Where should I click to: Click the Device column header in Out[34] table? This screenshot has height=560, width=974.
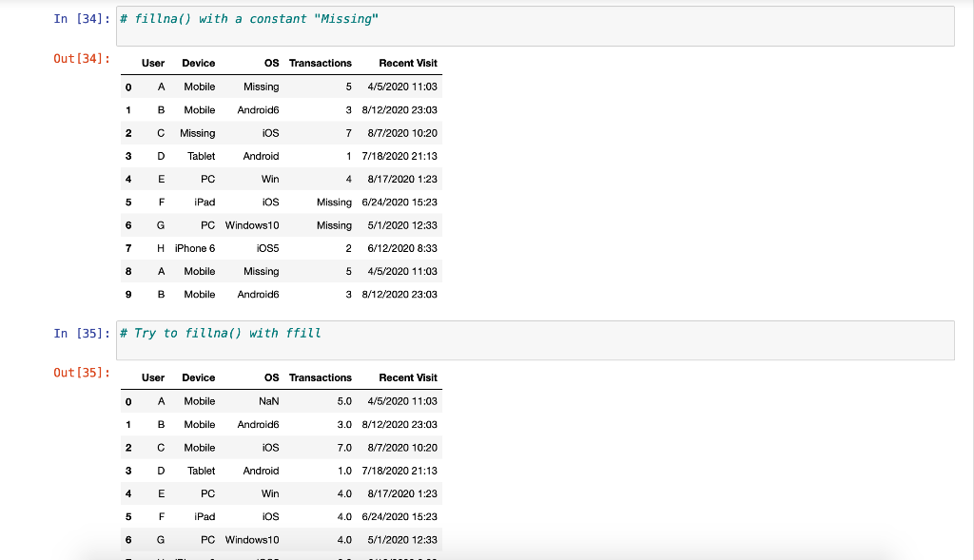point(199,63)
